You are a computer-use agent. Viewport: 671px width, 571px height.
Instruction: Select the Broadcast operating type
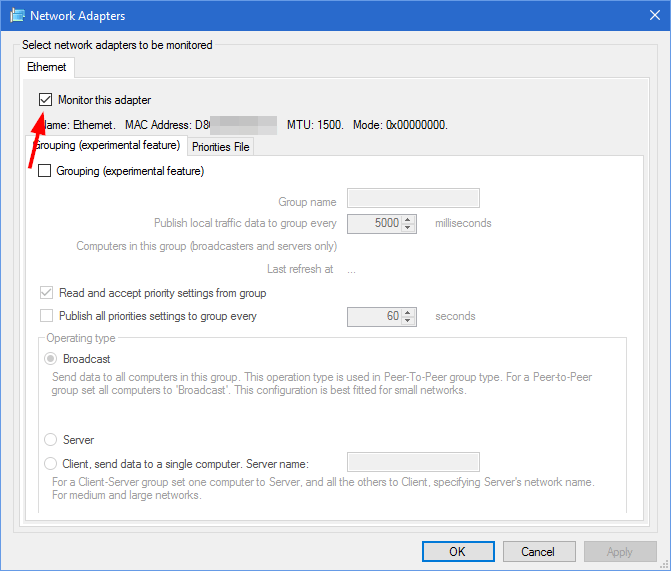coord(50,358)
